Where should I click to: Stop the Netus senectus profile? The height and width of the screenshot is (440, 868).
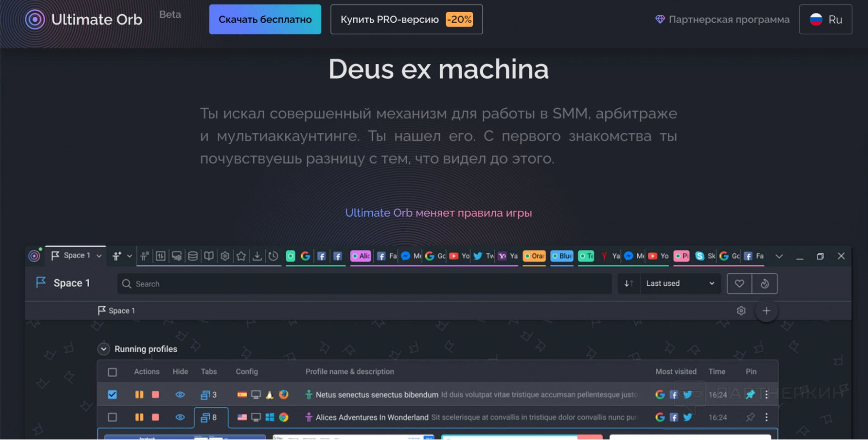coord(156,395)
